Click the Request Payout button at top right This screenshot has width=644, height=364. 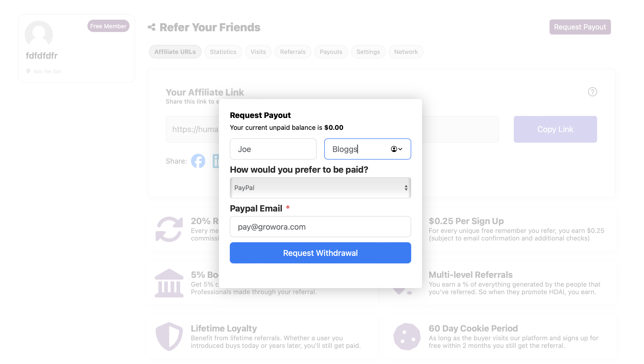coord(580,27)
